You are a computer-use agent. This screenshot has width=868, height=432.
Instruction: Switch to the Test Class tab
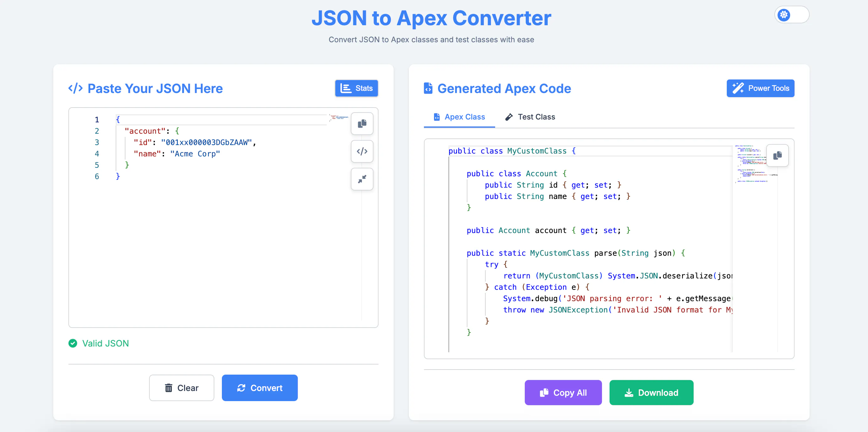530,117
